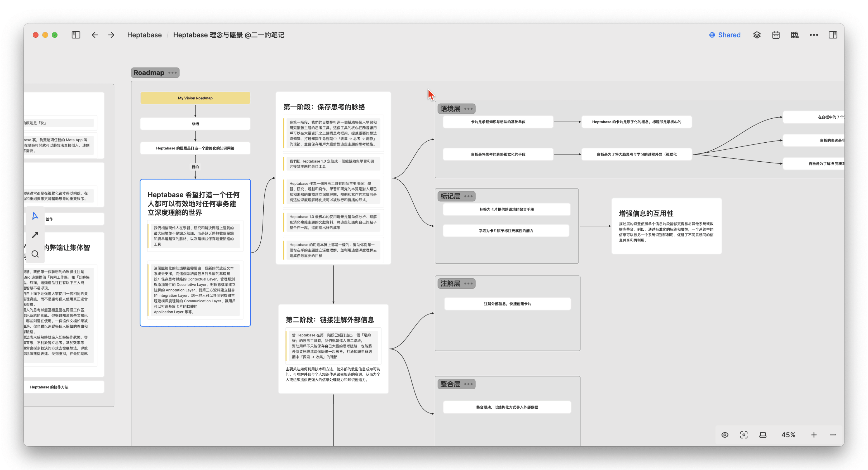The height and width of the screenshot is (470, 868).
Task: Select the 字段为卡片赋予标注元属性的能力 card
Action: (506, 231)
